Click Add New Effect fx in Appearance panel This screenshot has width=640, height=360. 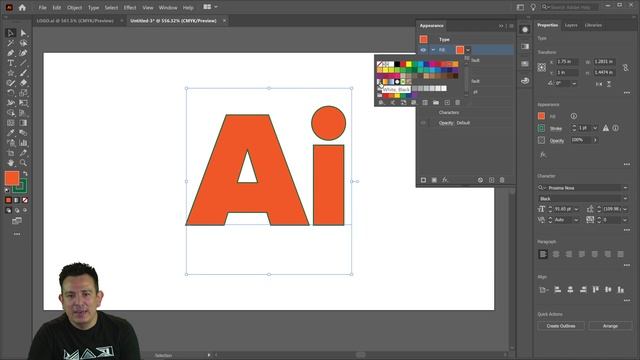[445, 180]
